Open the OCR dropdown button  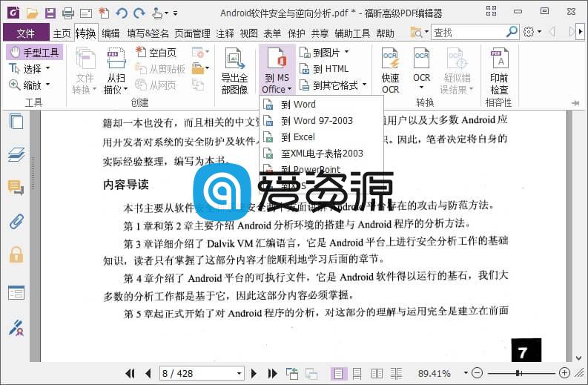tap(421, 70)
